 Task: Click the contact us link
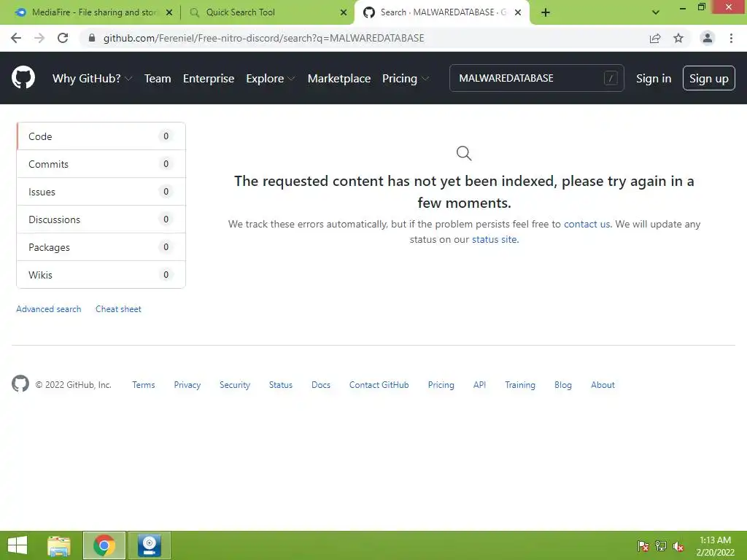(587, 224)
